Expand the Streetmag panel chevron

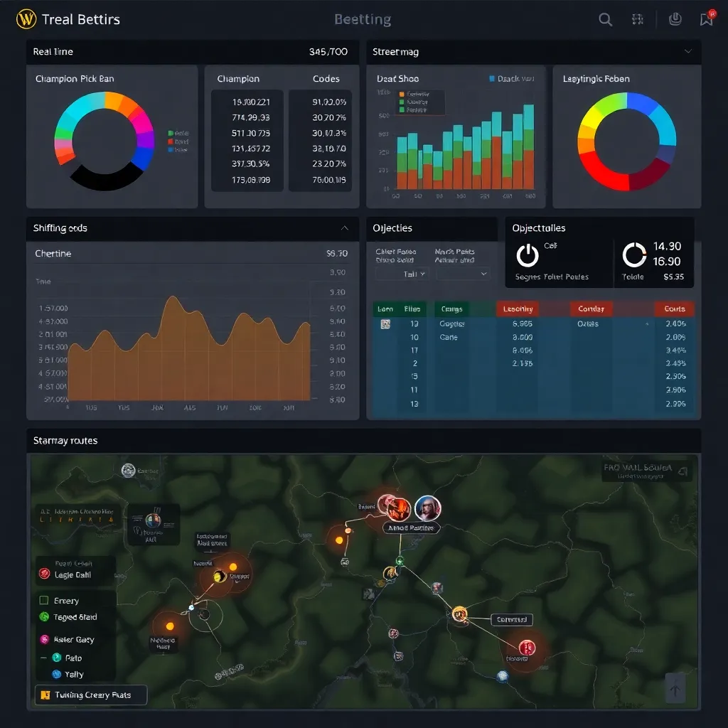point(687,52)
